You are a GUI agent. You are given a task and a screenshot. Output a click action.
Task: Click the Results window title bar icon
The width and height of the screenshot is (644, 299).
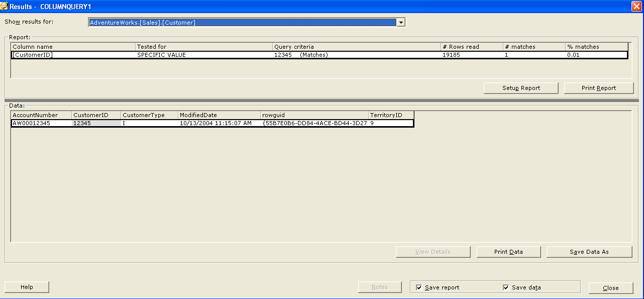tap(4, 6)
